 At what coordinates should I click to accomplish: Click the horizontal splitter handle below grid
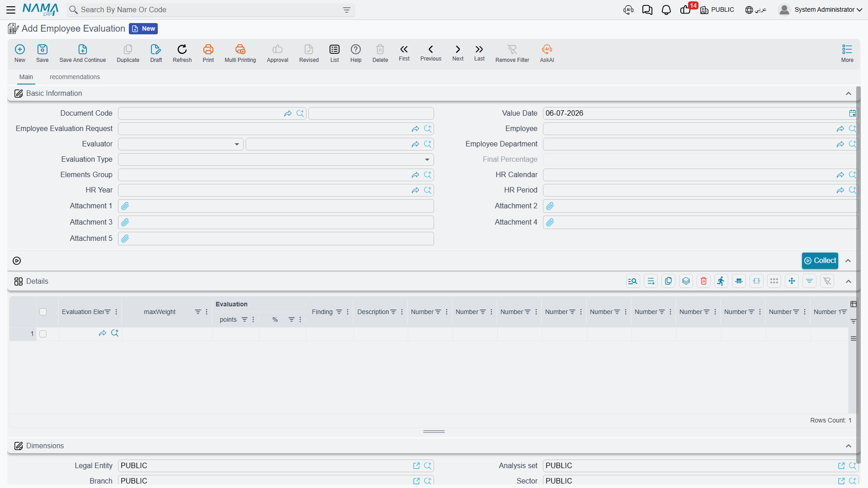pos(434,432)
